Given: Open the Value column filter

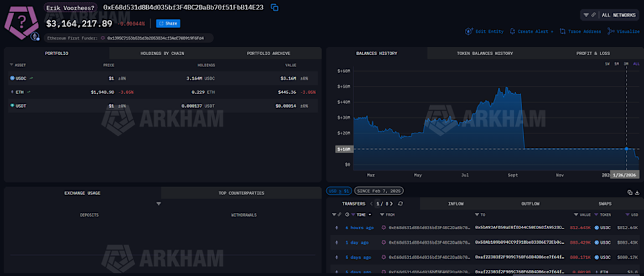Looking at the screenshot, I should pyautogui.click(x=576, y=214).
